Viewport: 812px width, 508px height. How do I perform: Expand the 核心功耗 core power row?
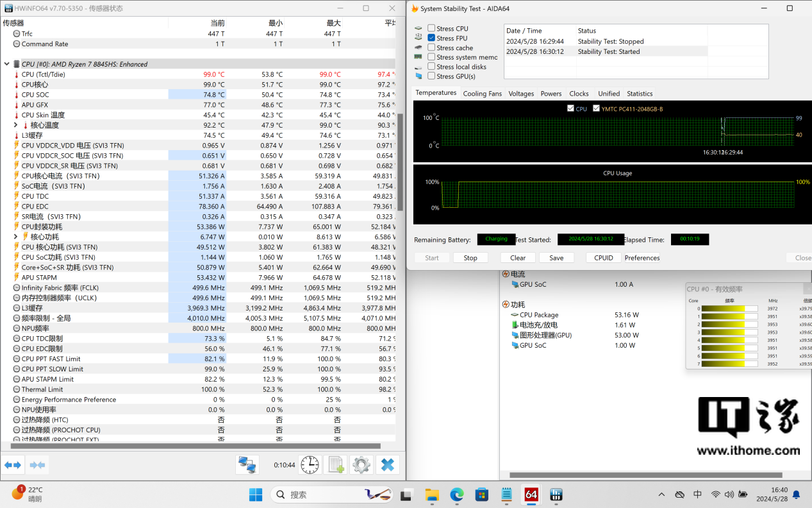coord(15,237)
